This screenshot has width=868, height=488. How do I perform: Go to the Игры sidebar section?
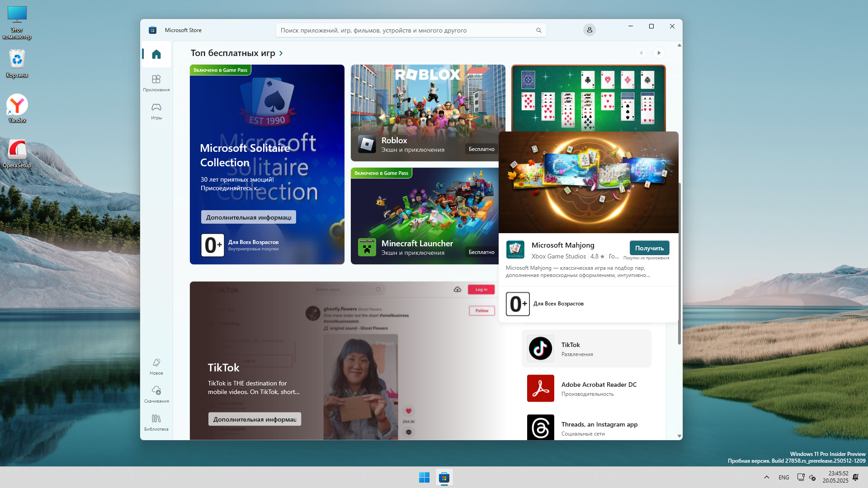[x=156, y=108]
